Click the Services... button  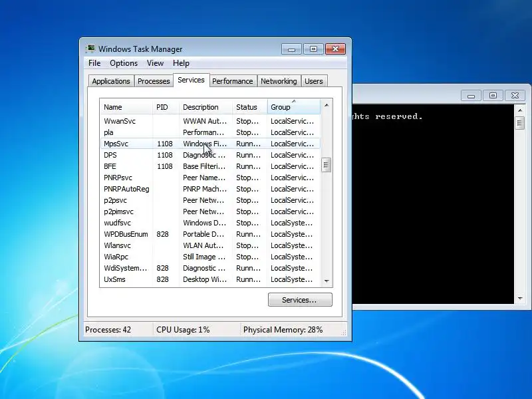point(300,300)
